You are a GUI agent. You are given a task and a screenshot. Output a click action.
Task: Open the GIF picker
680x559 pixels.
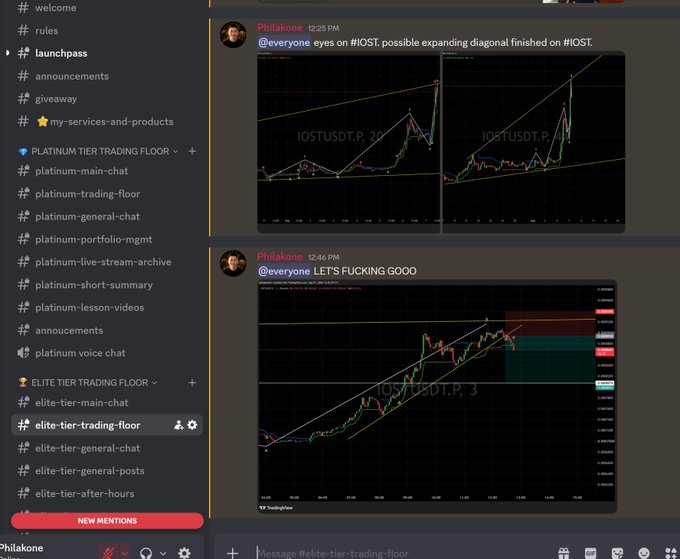[x=590, y=553]
